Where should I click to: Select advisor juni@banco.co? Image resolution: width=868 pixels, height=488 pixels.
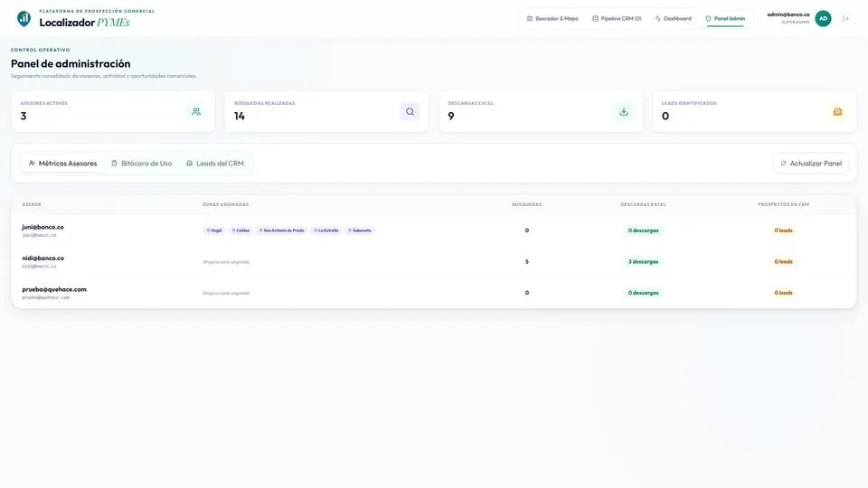point(42,227)
